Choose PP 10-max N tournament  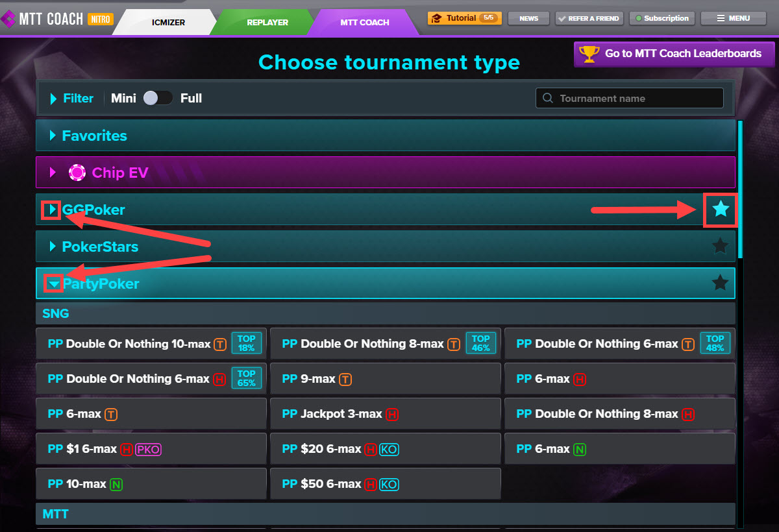point(151,483)
